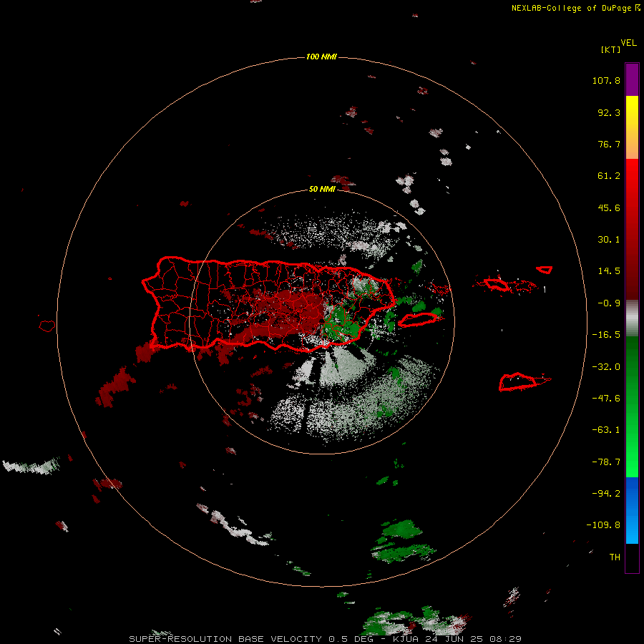Image resolution: width=644 pixels, height=644 pixels.
Task: Click the -63.1 velocity scale value
Action: pyautogui.click(x=606, y=430)
